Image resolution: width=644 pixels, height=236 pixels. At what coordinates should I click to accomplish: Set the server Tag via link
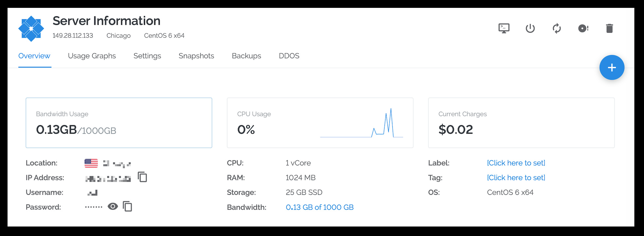point(516,177)
